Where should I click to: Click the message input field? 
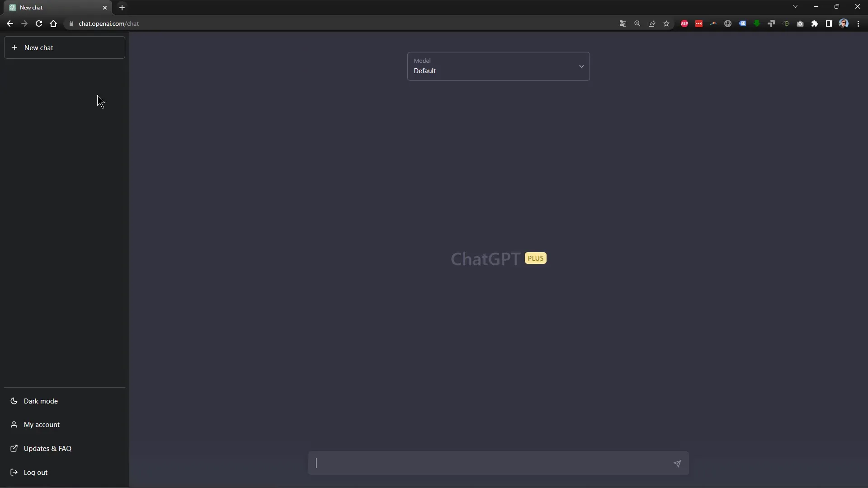[x=498, y=463]
